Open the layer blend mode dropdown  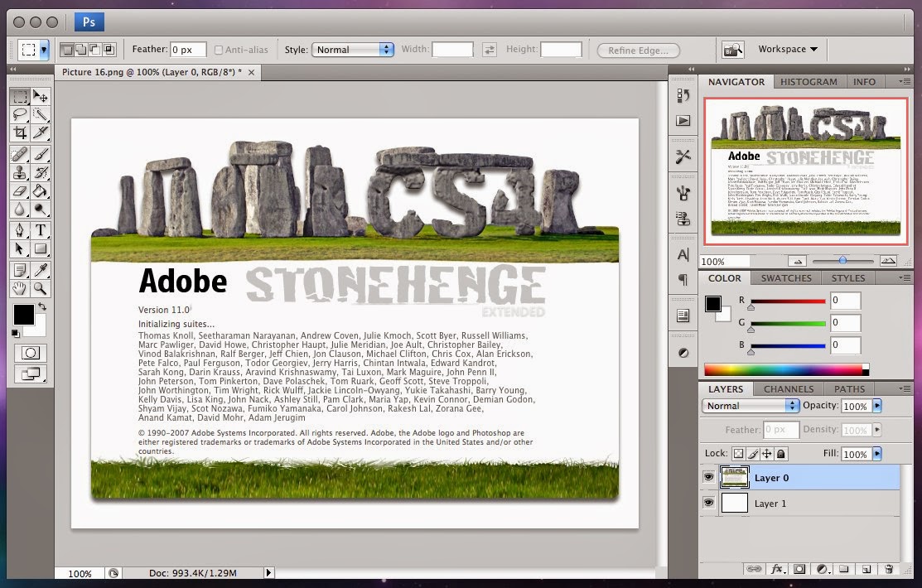(751, 406)
